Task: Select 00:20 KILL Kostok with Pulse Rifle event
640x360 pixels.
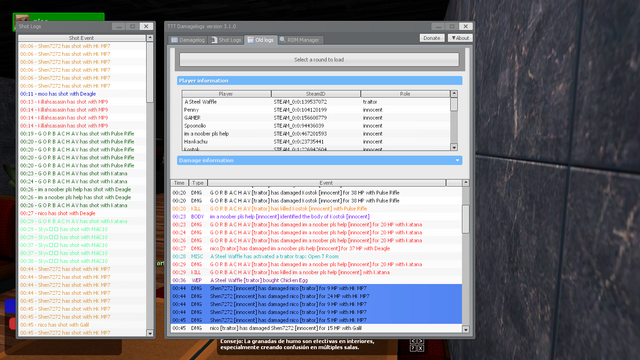Action: coord(316,209)
